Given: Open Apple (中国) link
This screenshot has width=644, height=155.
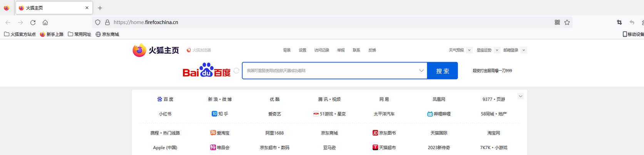Looking at the screenshot, I should point(165,147).
